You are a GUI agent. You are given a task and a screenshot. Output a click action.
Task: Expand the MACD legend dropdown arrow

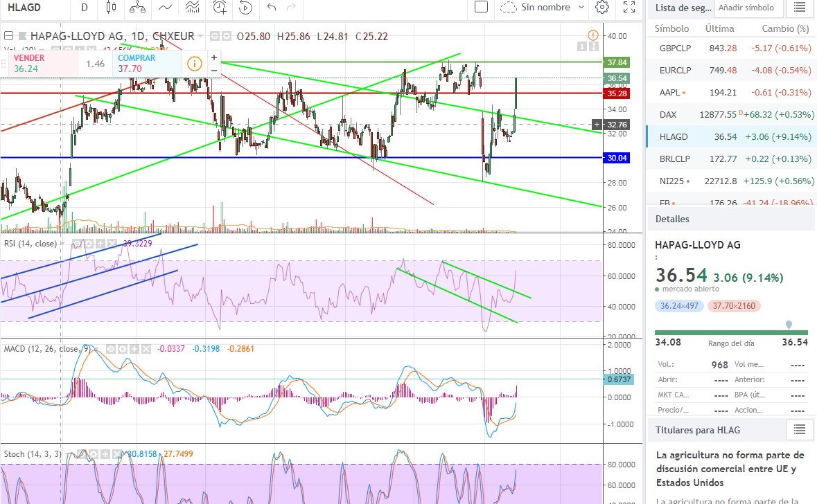(x=97, y=349)
